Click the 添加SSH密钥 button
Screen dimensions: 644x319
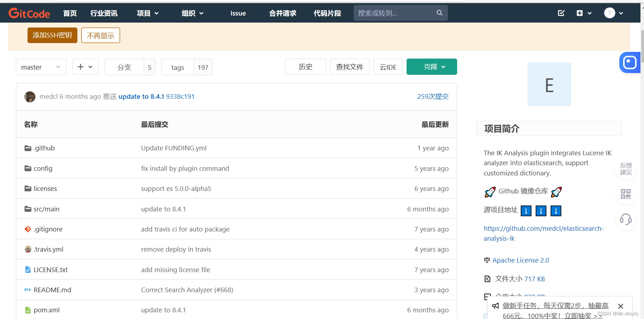52,35
